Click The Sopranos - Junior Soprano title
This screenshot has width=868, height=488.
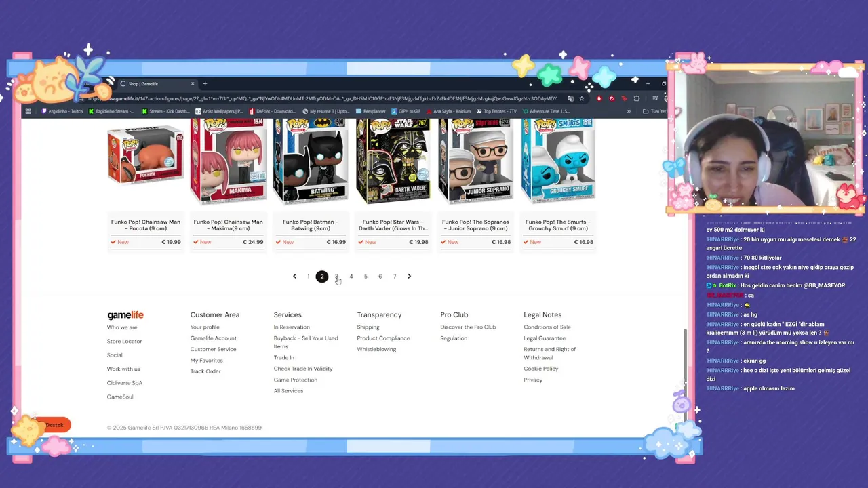(x=476, y=225)
